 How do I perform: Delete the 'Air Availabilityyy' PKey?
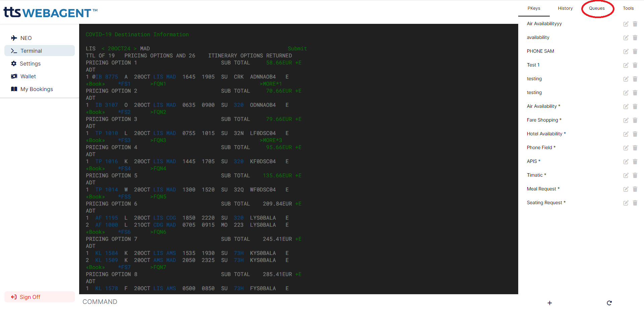[x=635, y=24]
